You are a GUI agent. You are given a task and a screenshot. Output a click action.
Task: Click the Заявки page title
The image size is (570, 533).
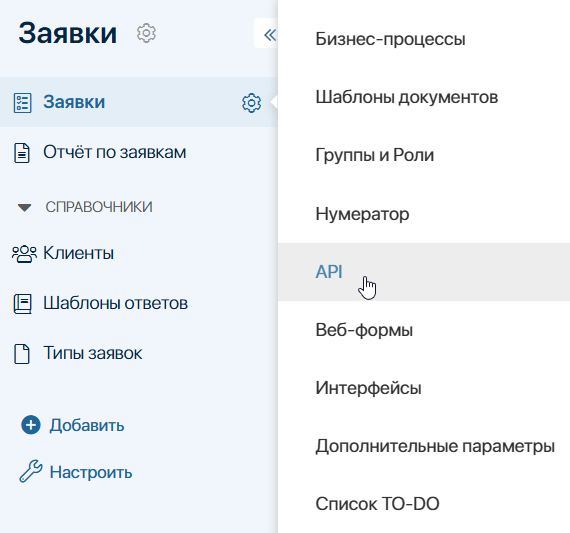(68, 33)
